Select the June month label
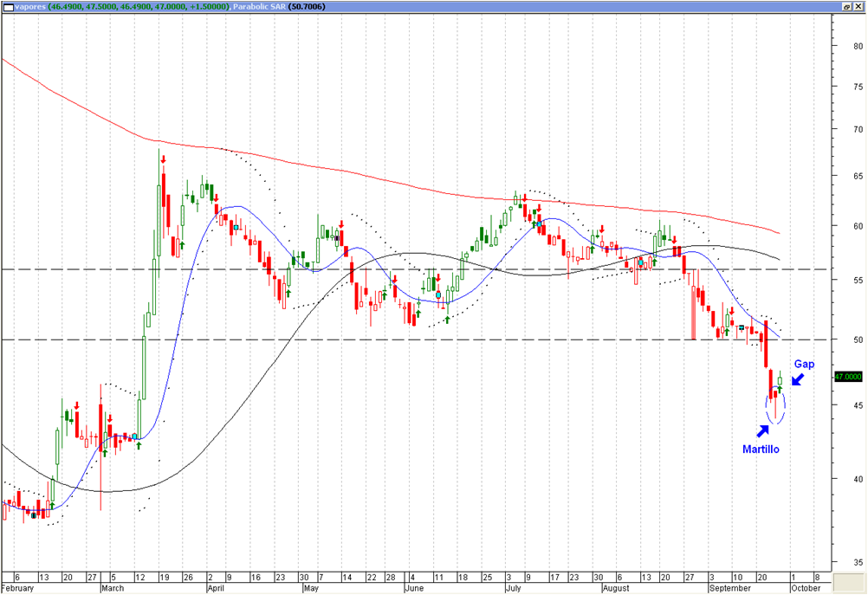Viewport: 868px width, 595px height. pyautogui.click(x=414, y=588)
